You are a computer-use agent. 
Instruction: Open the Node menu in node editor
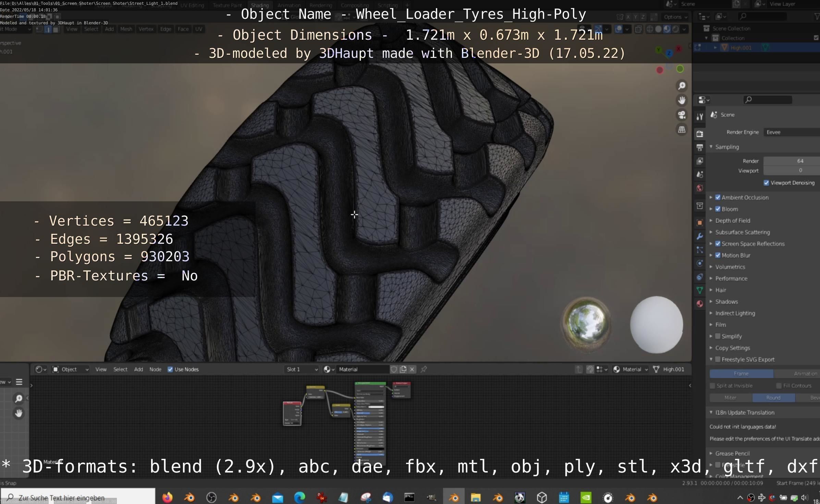click(155, 369)
